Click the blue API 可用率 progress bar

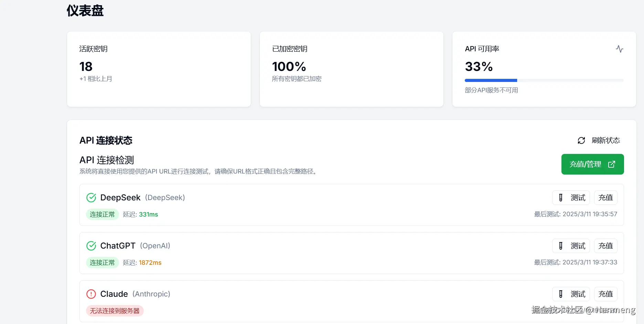pyautogui.click(x=491, y=80)
